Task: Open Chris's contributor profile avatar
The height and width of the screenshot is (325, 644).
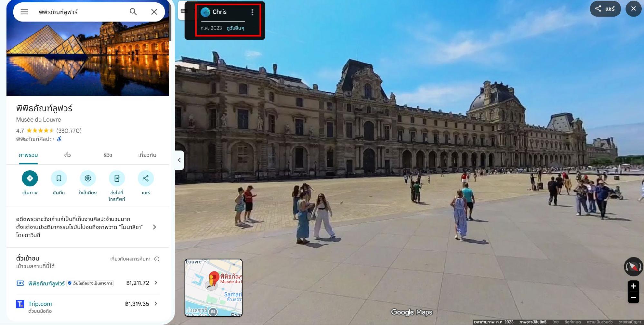Action: [x=205, y=12]
